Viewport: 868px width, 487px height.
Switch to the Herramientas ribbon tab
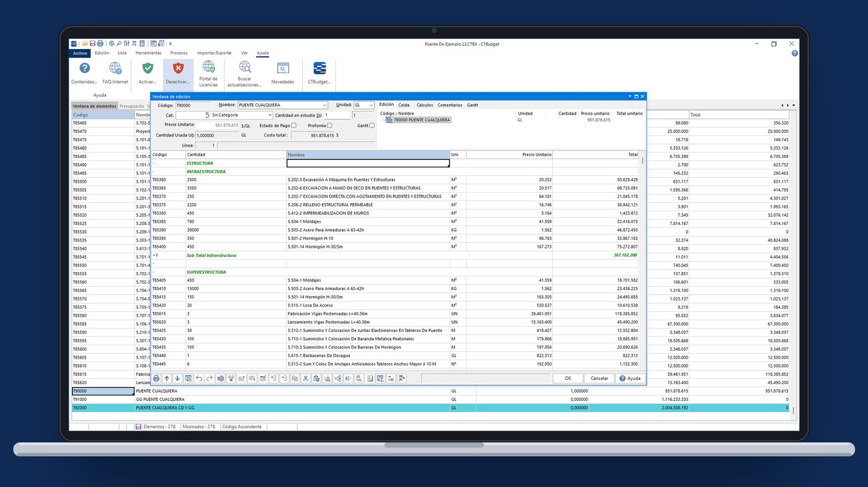coord(148,53)
